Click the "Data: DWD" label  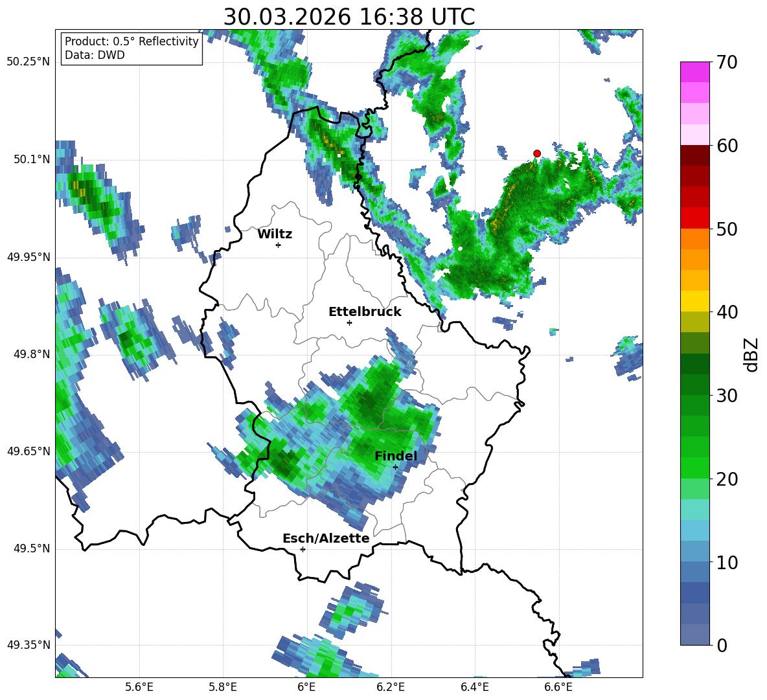pyautogui.click(x=95, y=55)
